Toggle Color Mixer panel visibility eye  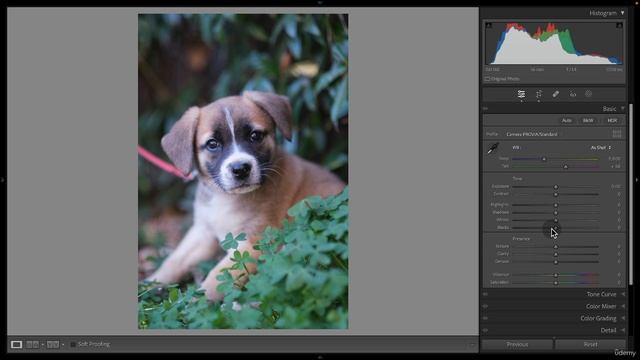click(485, 306)
